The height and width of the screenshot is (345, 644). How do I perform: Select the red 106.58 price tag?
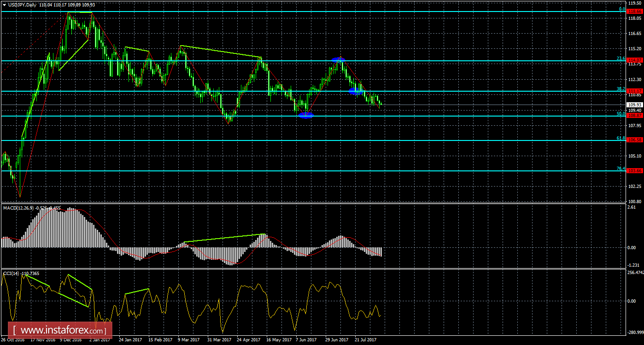tap(635, 140)
